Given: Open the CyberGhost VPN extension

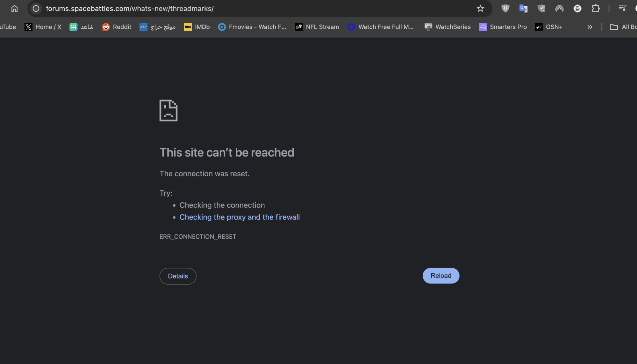Looking at the screenshot, I should click(577, 9).
